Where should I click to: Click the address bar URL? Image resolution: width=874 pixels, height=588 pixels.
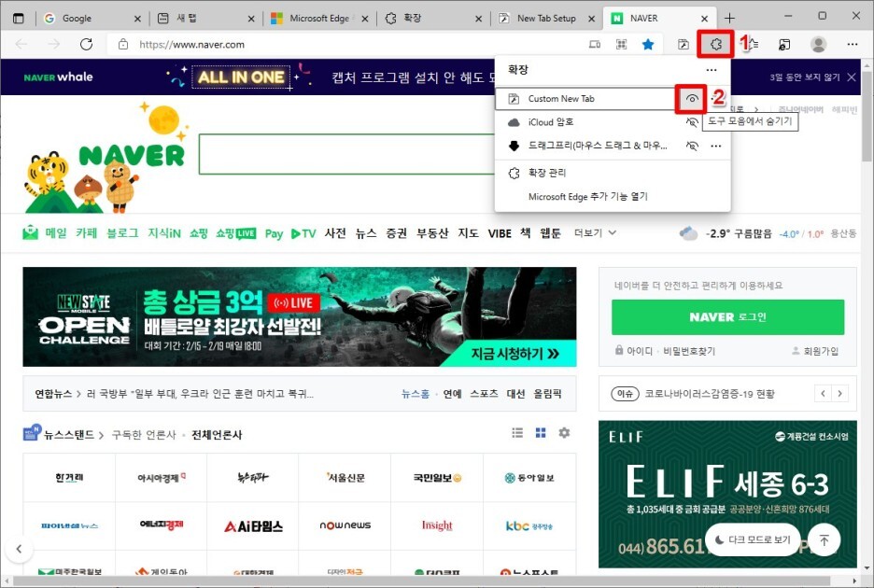tap(191, 44)
